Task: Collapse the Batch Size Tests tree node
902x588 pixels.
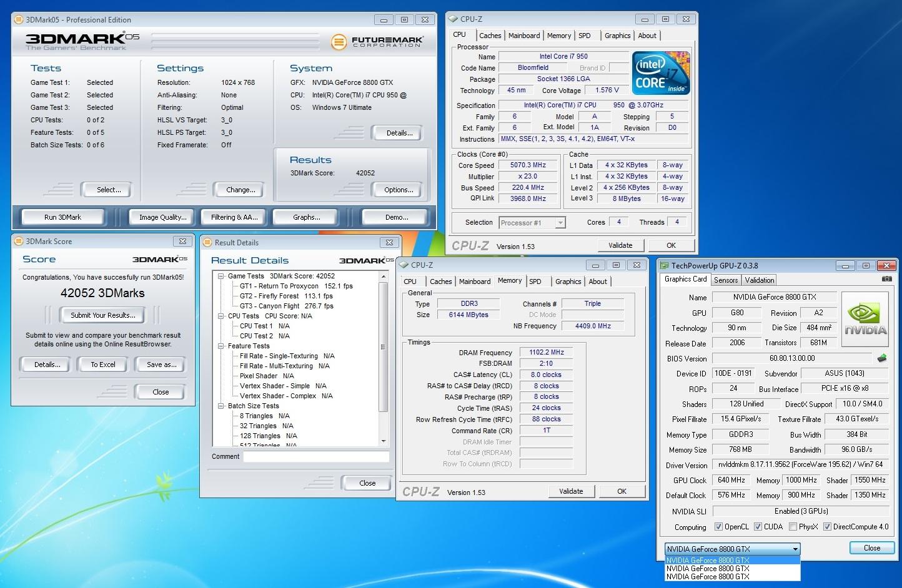Action: 221,406
